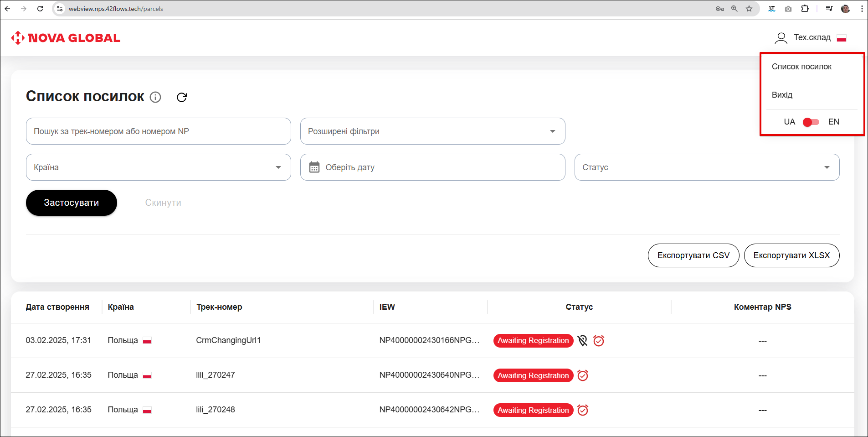This screenshot has height=437, width=868.
Task: Open the Статус filter dropdown
Action: click(706, 167)
